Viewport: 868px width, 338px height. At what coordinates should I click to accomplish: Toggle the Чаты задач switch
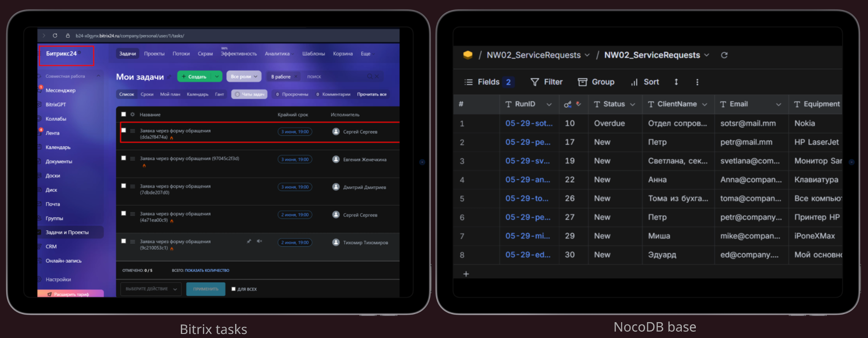(x=249, y=94)
